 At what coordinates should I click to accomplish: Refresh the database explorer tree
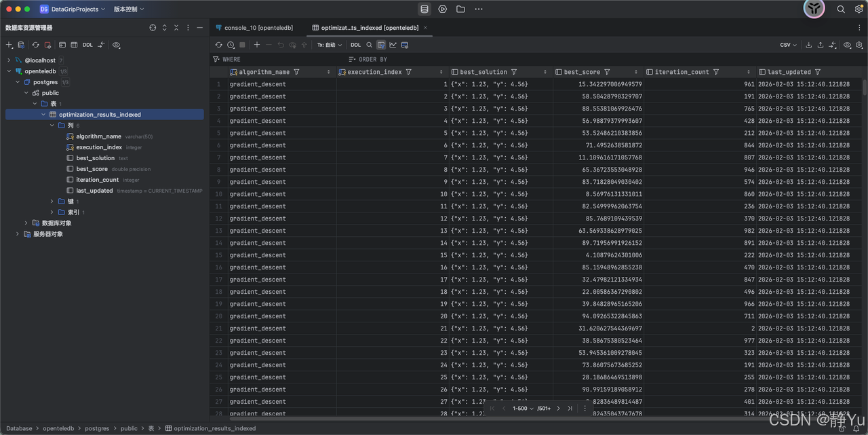[x=35, y=45]
